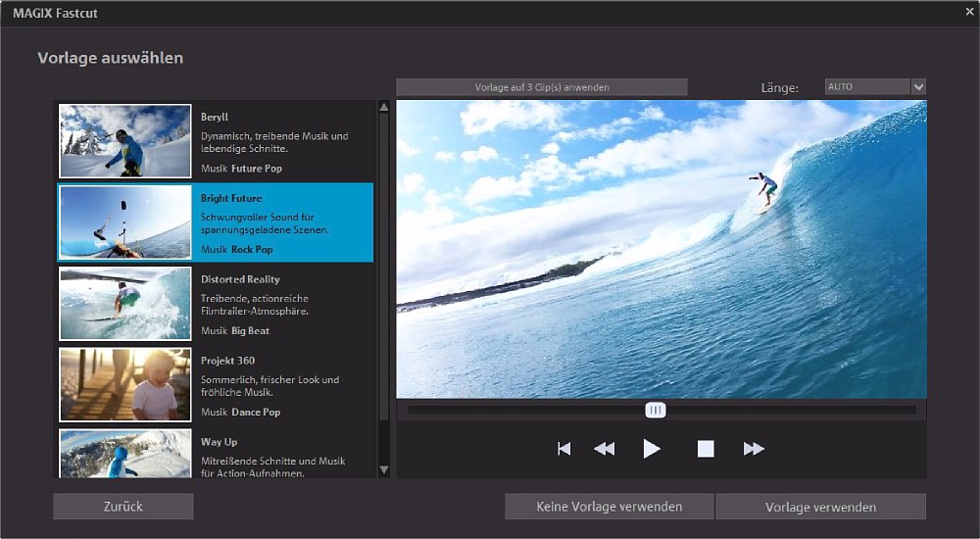
Task: Click the Zurück button
Action: [123, 507]
